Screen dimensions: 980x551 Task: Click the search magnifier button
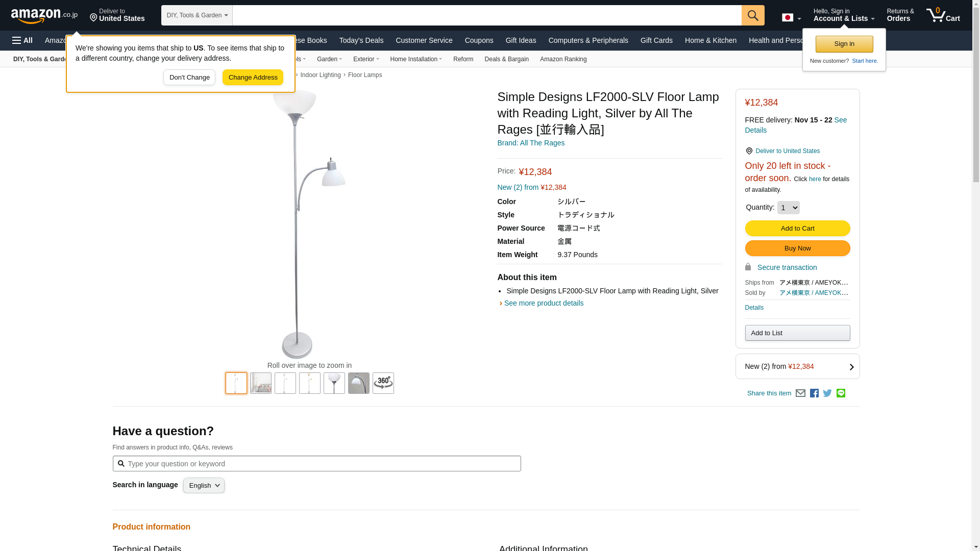point(752,15)
